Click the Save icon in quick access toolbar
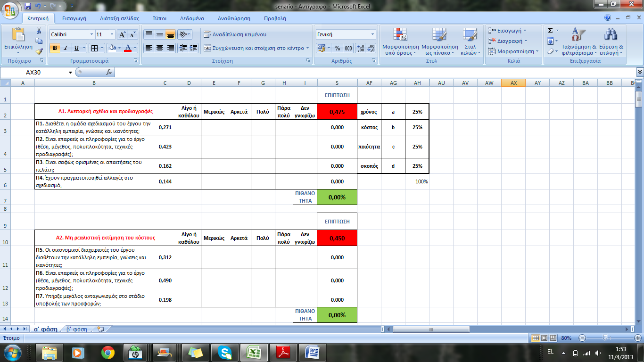The height and width of the screenshot is (362, 644). [27, 6]
